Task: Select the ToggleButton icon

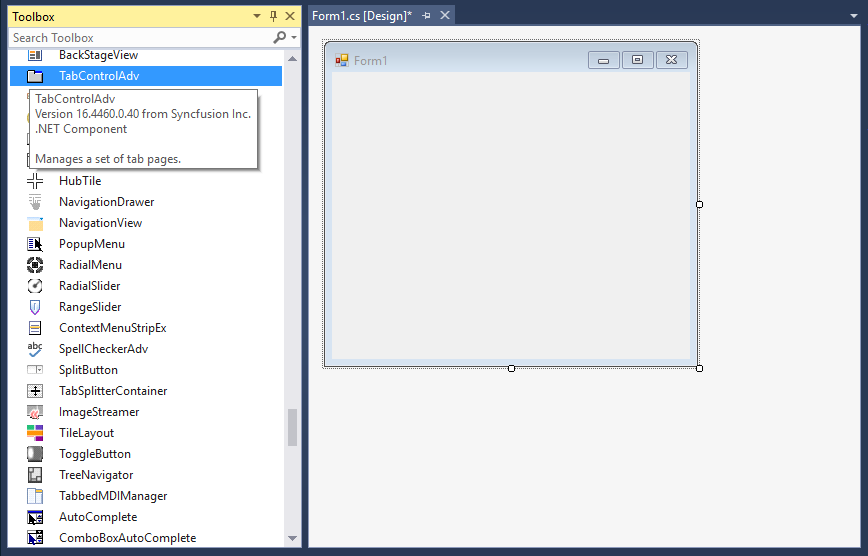Action: [35, 454]
